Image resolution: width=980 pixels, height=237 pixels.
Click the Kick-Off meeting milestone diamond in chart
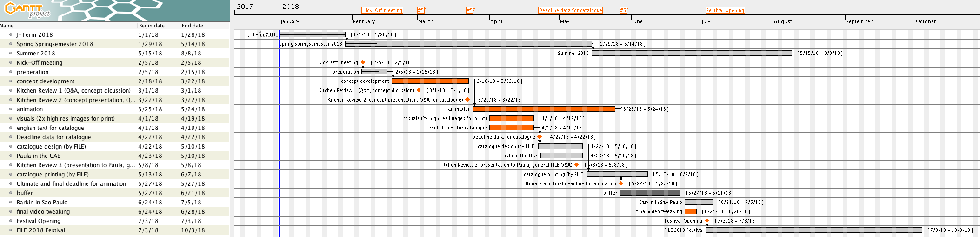click(x=363, y=62)
